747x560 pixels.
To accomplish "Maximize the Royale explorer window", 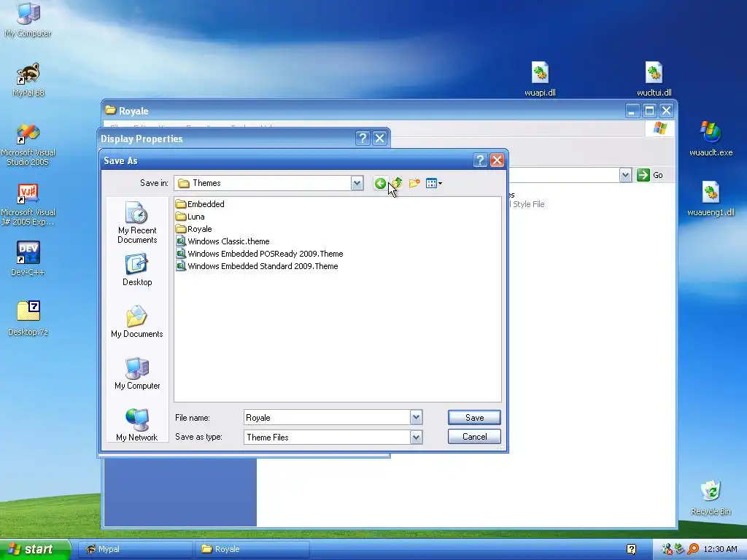I will coord(649,111).
